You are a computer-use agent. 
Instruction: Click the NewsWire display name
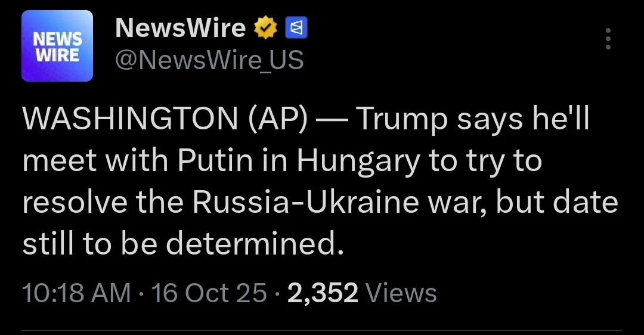180,28
